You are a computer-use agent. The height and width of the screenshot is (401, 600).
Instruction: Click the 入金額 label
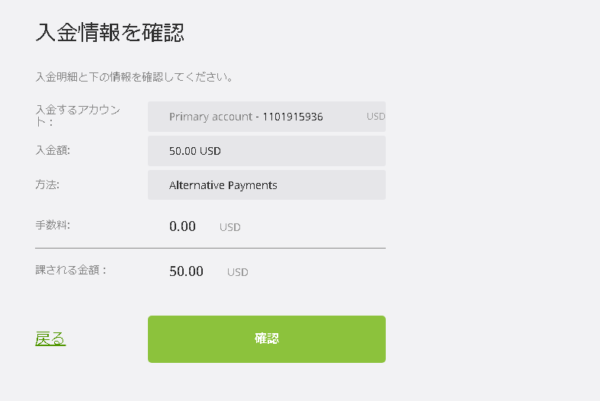[53, 150]
